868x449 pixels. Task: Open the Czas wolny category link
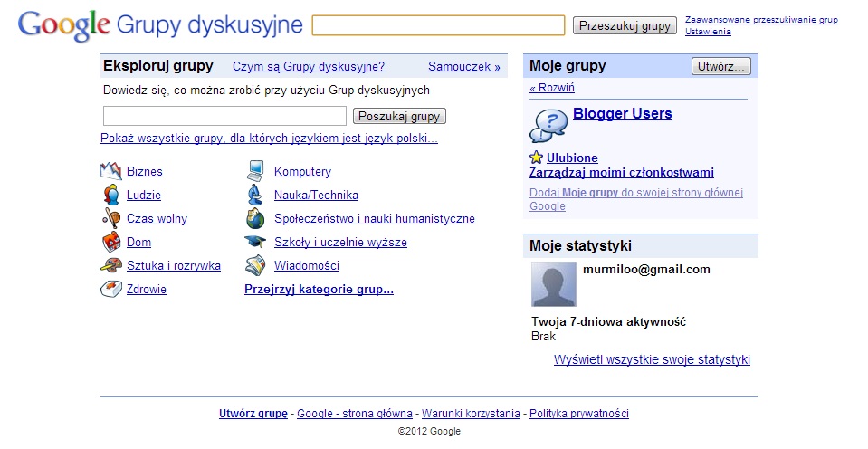pyautogui.click(x=157, y=219)
